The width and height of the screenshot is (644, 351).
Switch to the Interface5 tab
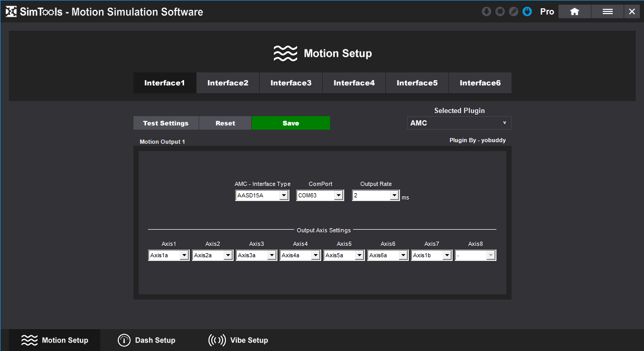pos(417,83)
